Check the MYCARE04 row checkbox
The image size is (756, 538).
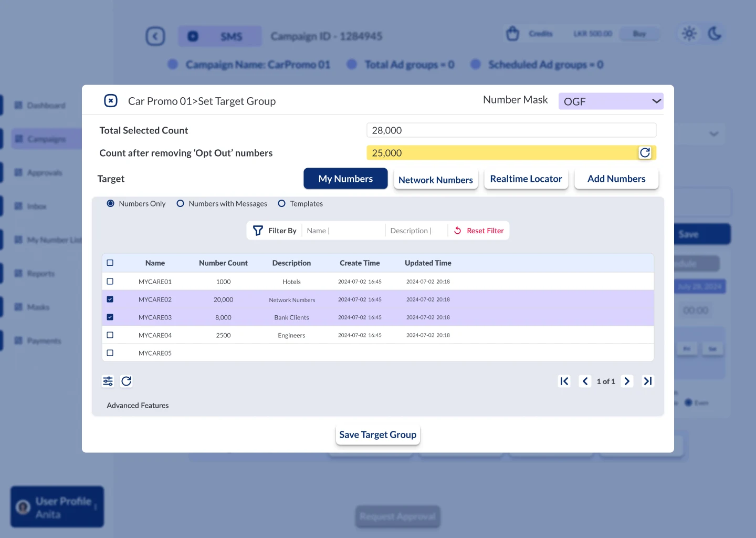(x=110, y=335)
